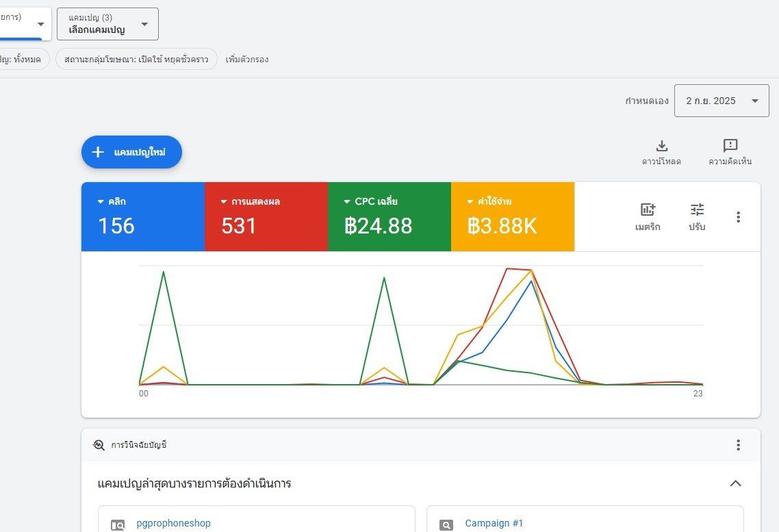Open the adjust (ปรับ) sliders icon

point(697,210)
